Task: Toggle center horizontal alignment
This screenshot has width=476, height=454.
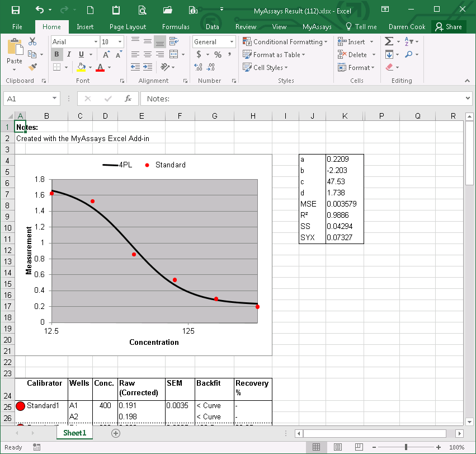Action: tap(147, 54)
